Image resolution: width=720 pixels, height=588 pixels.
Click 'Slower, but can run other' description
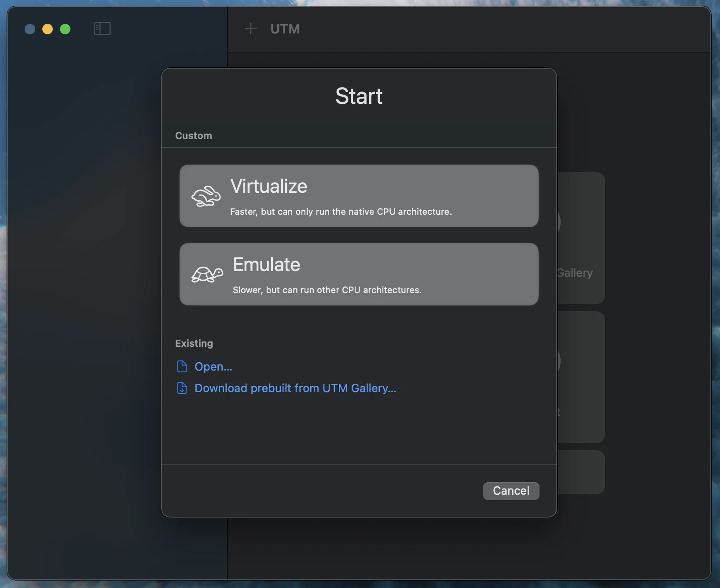point(327,290)
